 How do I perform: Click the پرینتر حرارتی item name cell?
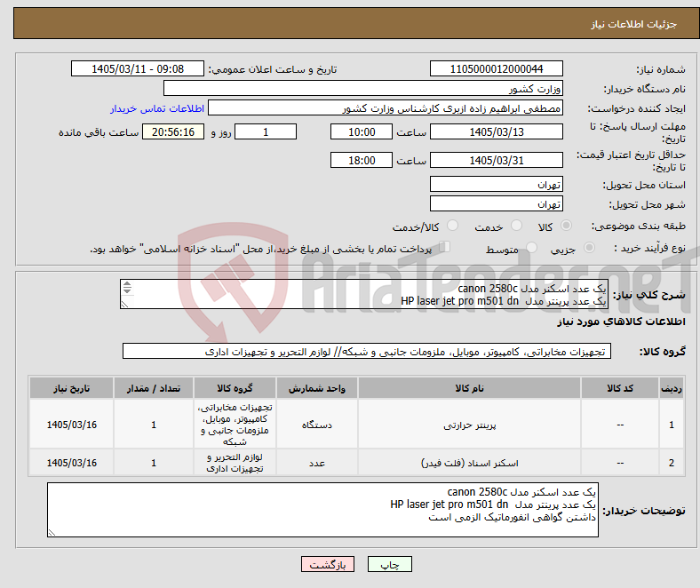point(469,425)
